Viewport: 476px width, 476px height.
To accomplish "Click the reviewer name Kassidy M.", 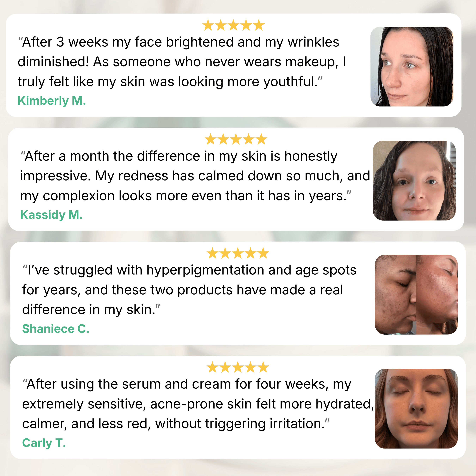I will coord(51,215).
